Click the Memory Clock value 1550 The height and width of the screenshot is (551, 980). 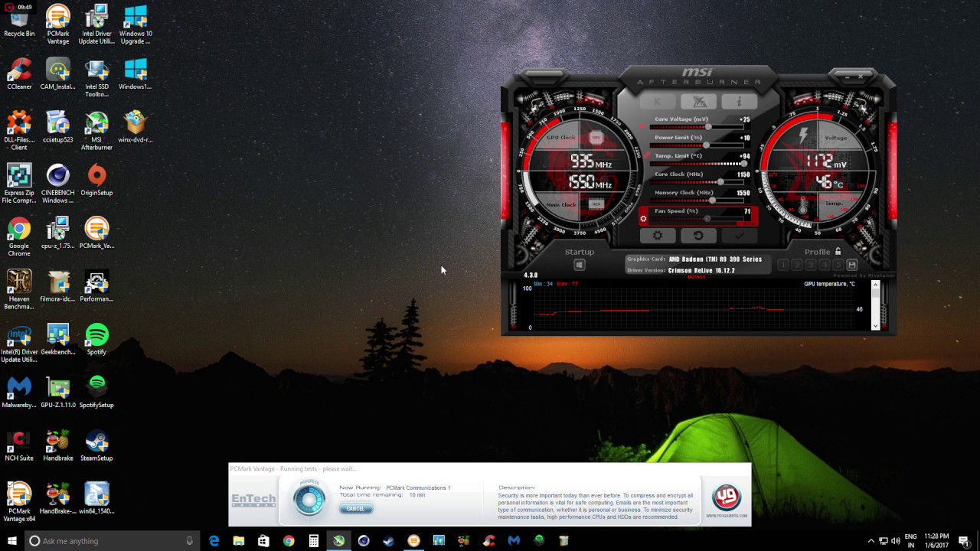[x=743, y=193]
